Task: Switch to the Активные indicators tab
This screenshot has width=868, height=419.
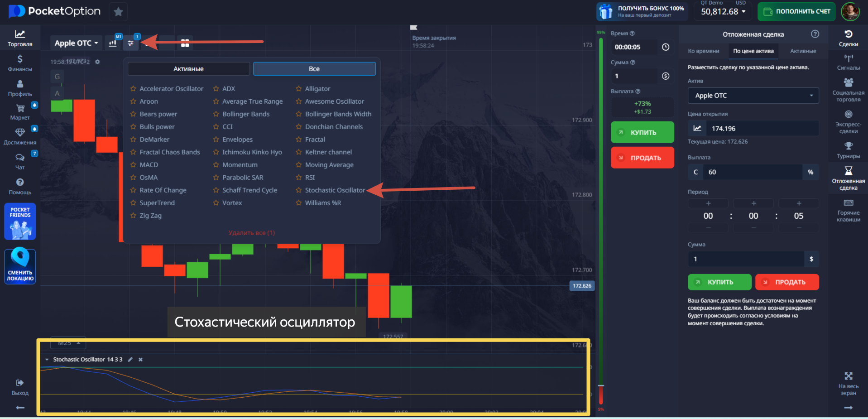Action: click(188, 69)
